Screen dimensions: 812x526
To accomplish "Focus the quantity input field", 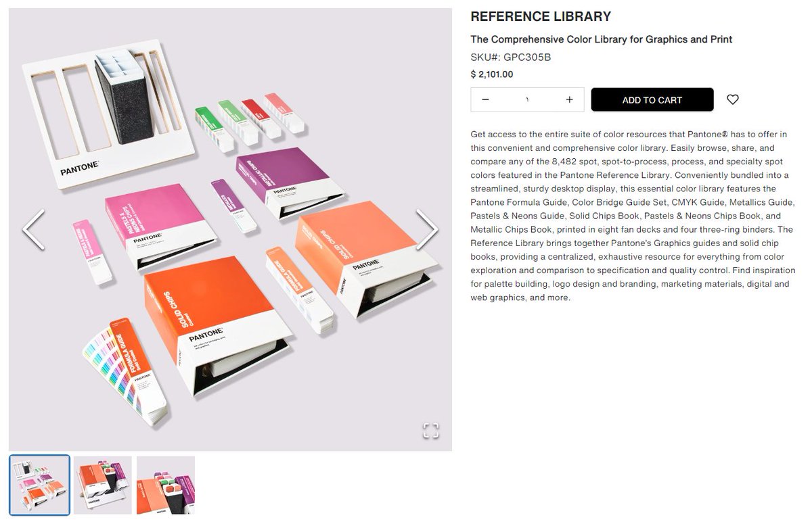I will click(528, 99).
